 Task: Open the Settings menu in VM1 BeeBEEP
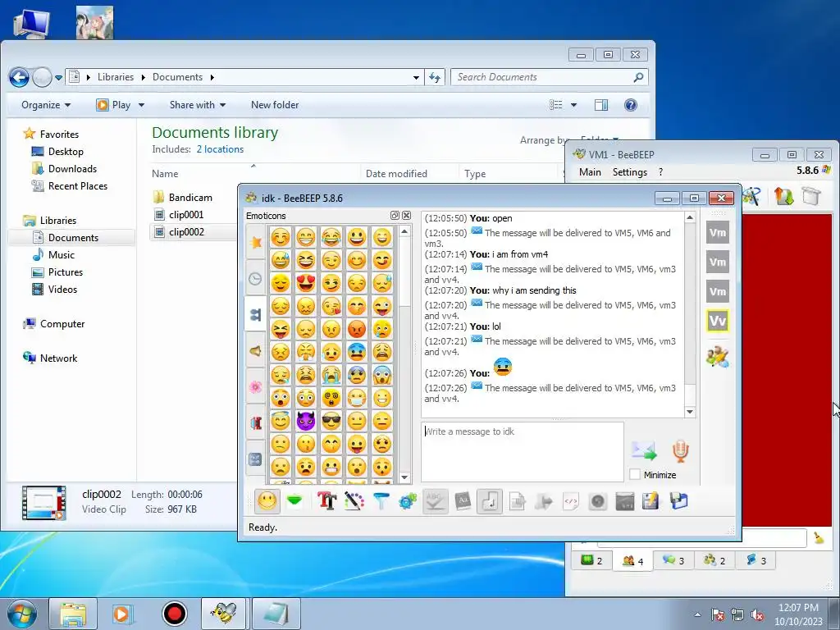click(629, 172)
